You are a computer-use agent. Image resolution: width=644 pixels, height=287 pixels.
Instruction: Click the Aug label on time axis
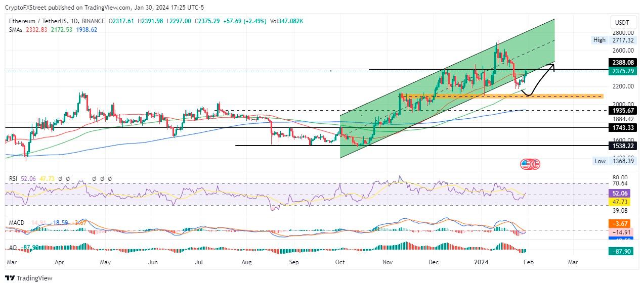coord(247,263)
